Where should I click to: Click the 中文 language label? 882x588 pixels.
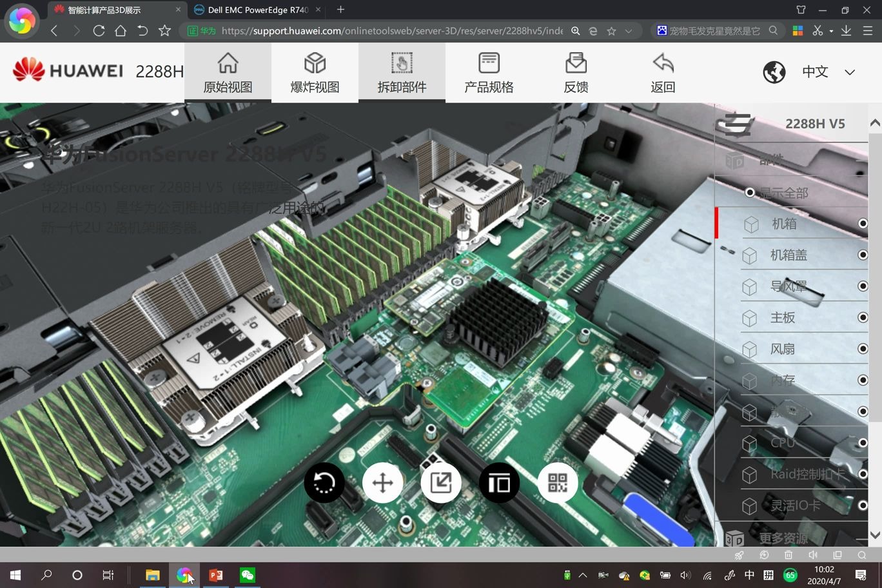(x=815, y=72)
